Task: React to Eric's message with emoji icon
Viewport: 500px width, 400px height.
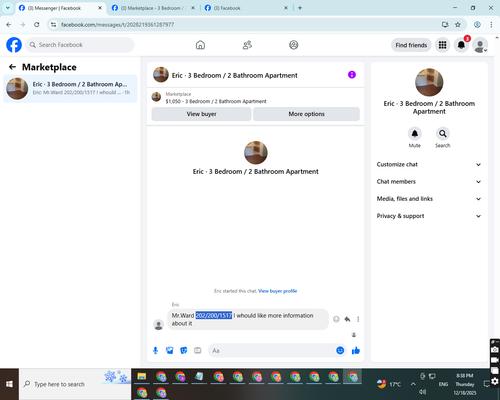Action: tap(336, 319)
